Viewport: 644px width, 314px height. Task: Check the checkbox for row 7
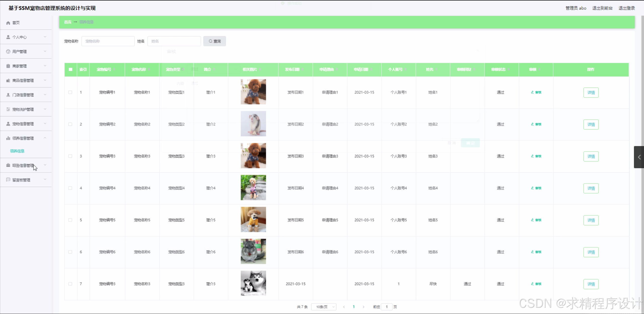click(x=70, y=284)
